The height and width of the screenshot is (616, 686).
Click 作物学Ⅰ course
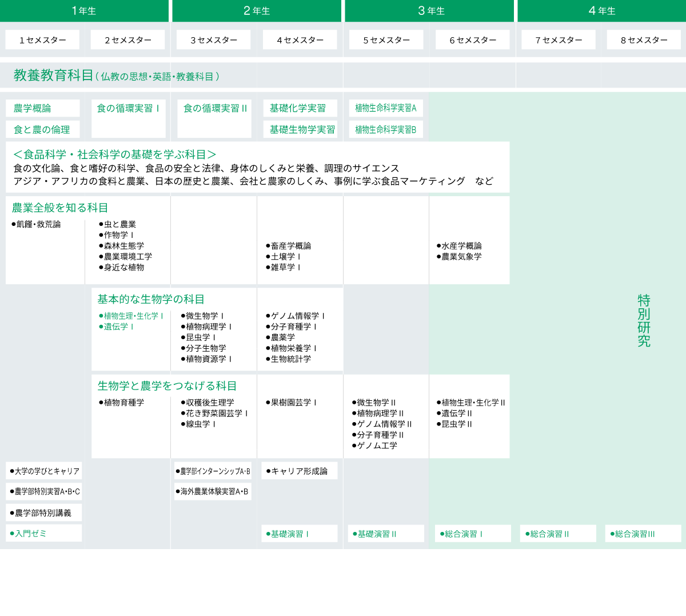pos(116,235)
